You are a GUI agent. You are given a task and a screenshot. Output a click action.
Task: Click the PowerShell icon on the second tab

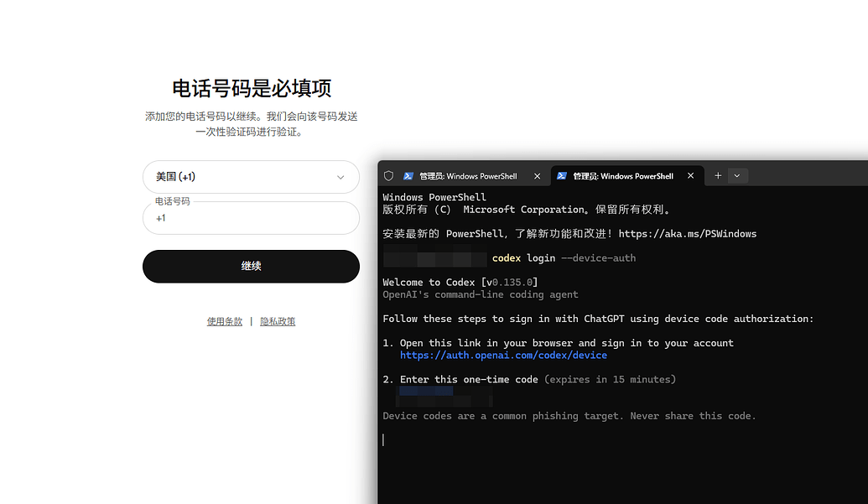[561, 175]
